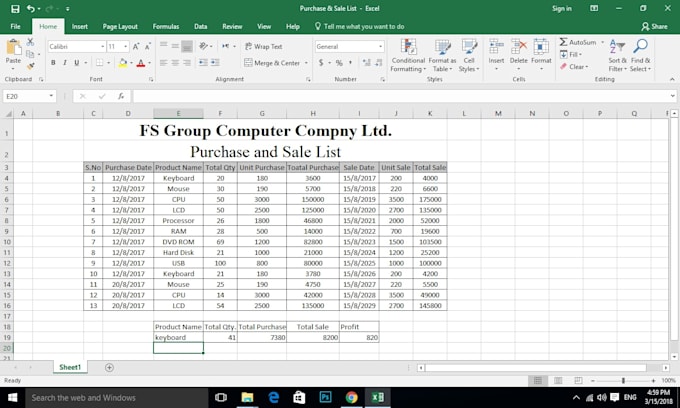Open Conditional Formatting
Viewport: 680px width, 408px height.
click(408, 55)
